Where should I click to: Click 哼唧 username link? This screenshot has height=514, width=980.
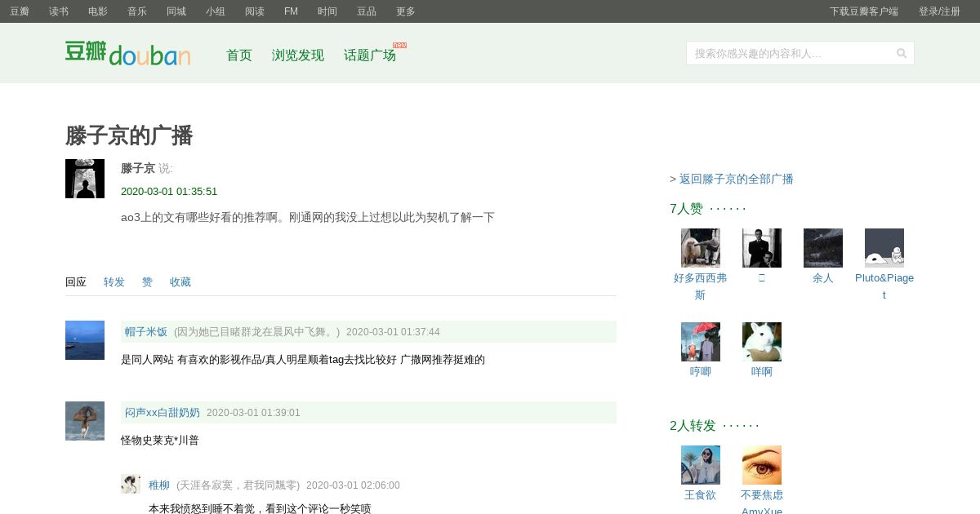pyautogui.click(x=701, y=372)
